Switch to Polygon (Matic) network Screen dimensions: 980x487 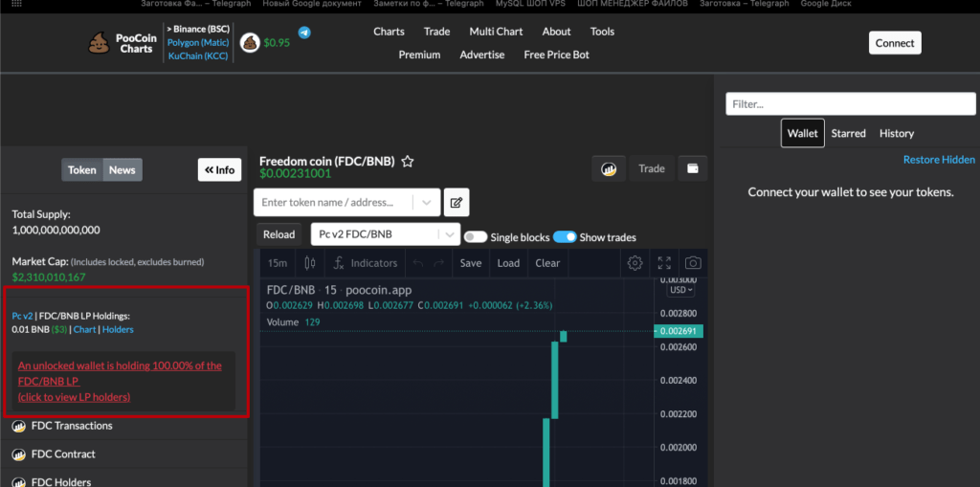198,42
